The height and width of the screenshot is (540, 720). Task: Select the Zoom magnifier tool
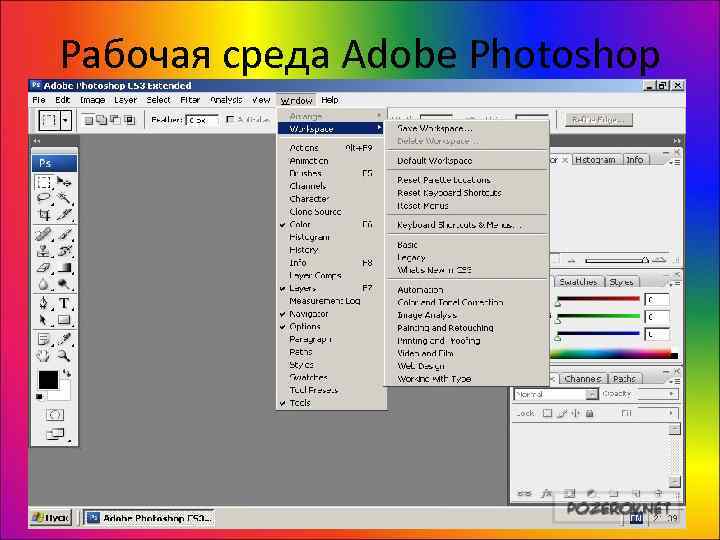(64, 355)
